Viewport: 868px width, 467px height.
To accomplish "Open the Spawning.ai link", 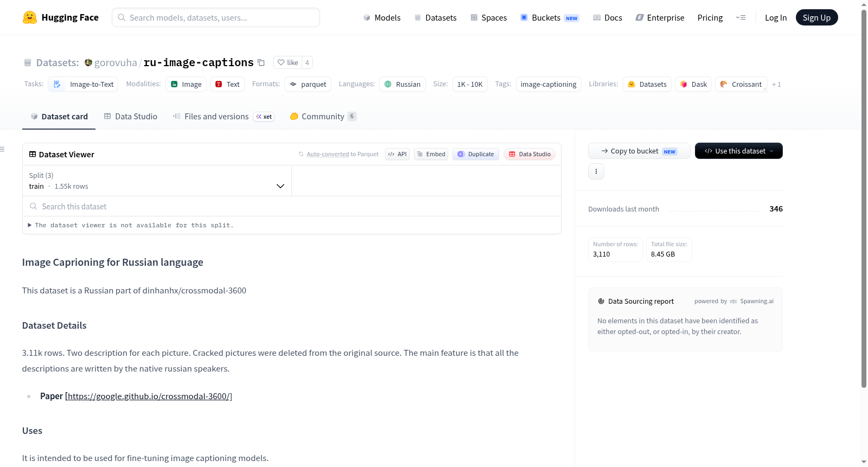I will (752, 301).
